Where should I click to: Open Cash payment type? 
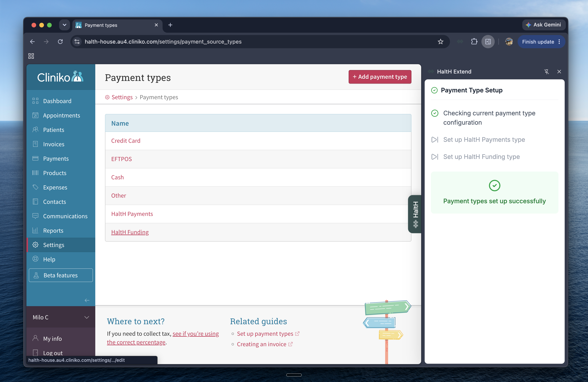(x=117, y=177)
